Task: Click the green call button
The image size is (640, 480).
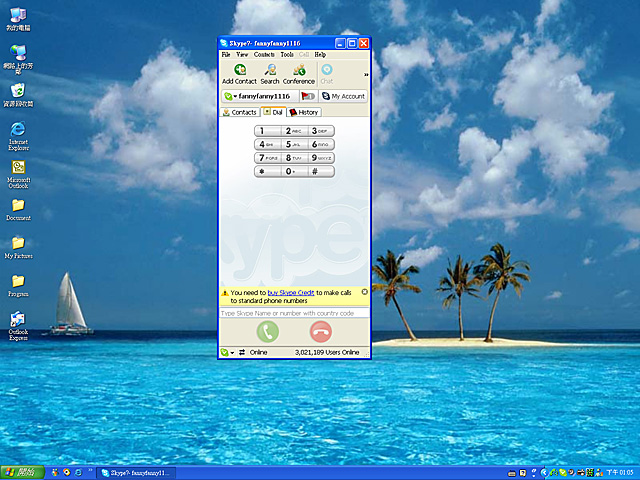Action: pos(268,332)
